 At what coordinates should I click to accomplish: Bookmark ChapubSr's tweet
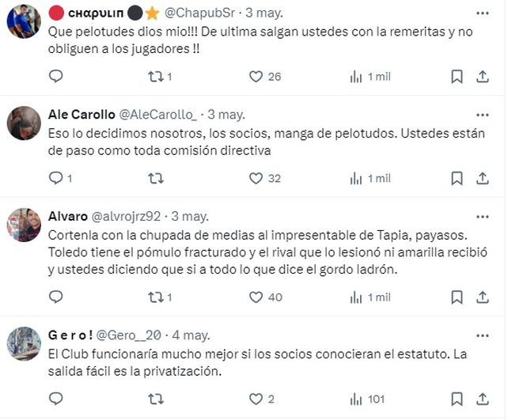coord(457,77)
